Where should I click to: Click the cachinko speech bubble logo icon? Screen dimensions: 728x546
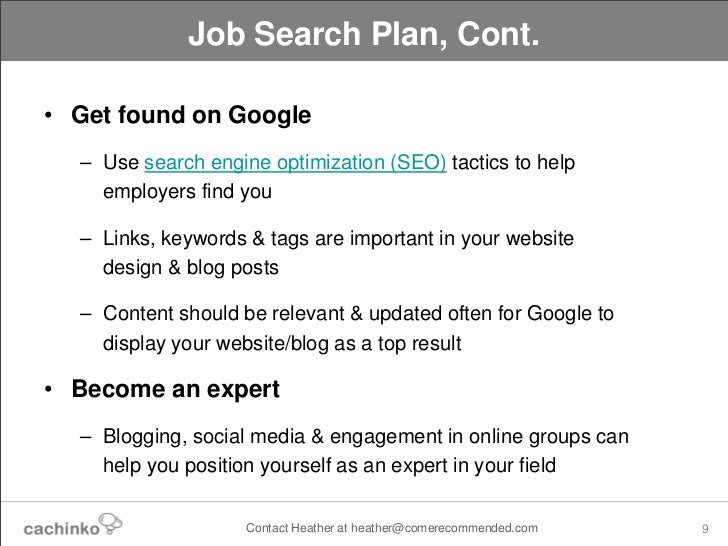tap(110, 524)
